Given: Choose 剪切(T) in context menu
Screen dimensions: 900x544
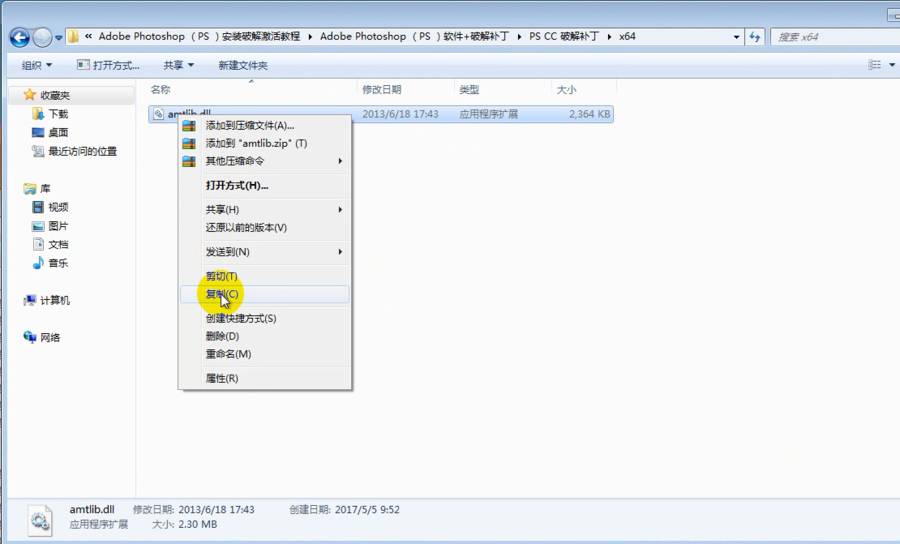Looking at the screenshot, I should pyautogui.click(x=265, y=276).
